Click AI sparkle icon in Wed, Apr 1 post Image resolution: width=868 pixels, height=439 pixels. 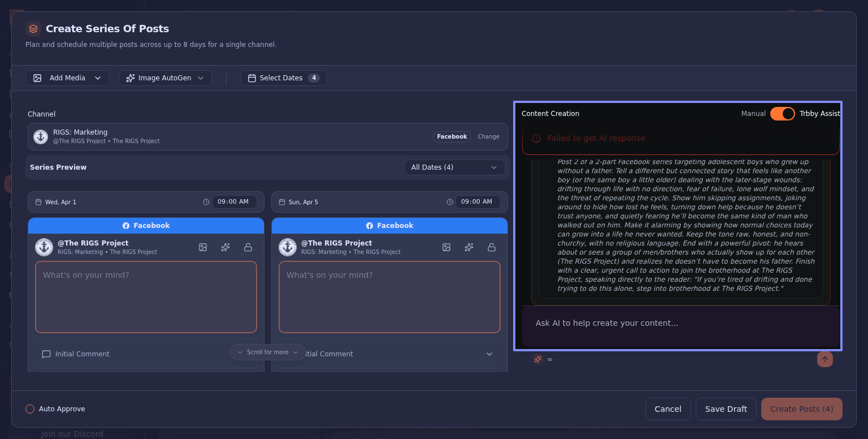225,247
